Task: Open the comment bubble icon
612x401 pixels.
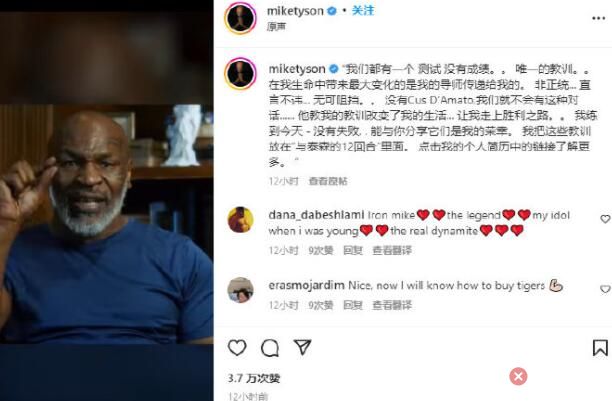Action: [270, 348]
